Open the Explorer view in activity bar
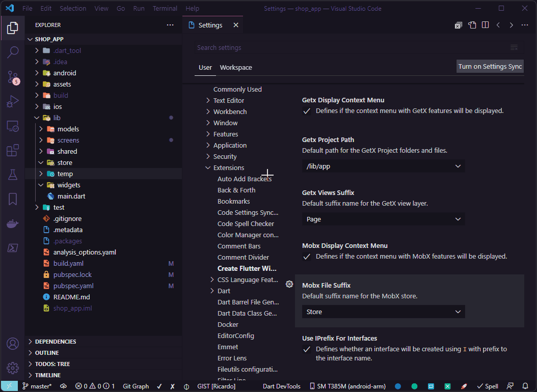The image size is (537, 392). pyautogui.click(x=13, y=27)
